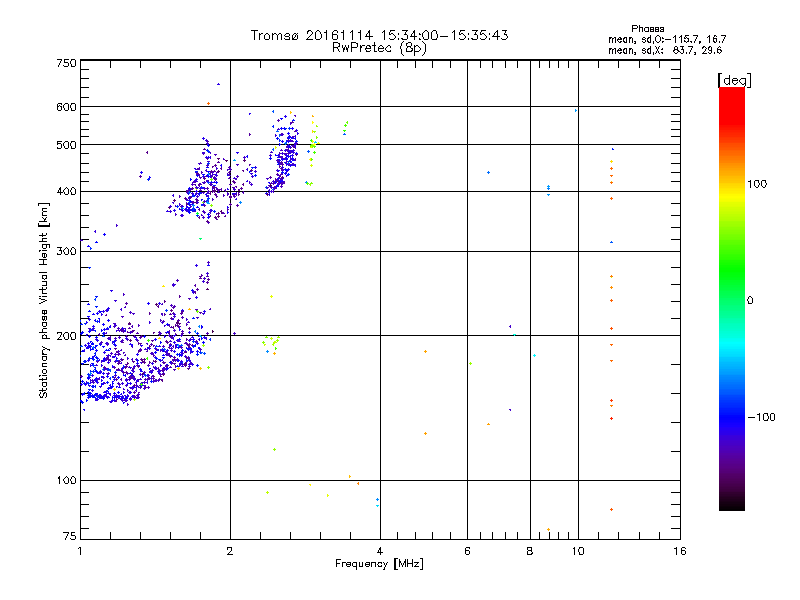Click the '[deg]' colorbar unit label
Screen dimensions: 800x600
734,80
